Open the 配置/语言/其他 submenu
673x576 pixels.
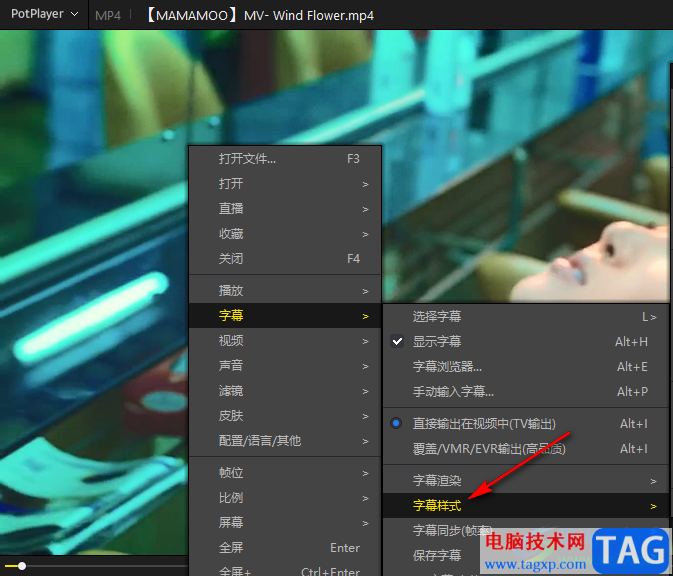pyautogui.click(x=285, y=441)
